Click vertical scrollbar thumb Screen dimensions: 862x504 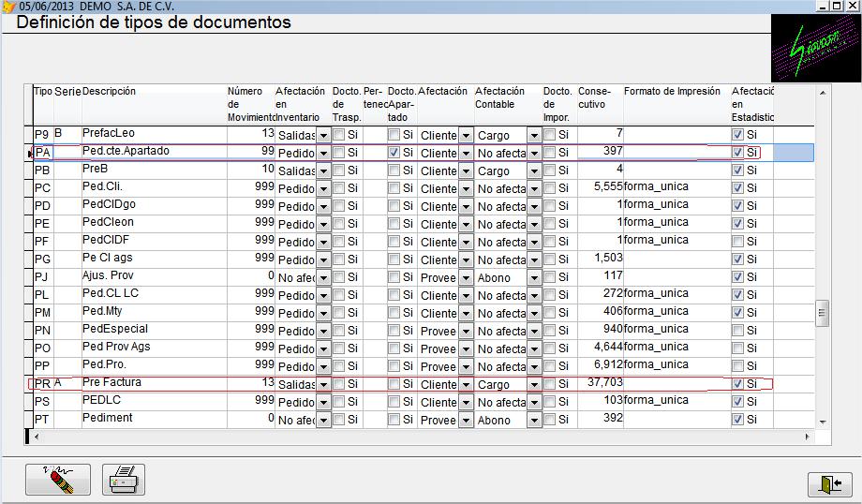click(822, 313)
